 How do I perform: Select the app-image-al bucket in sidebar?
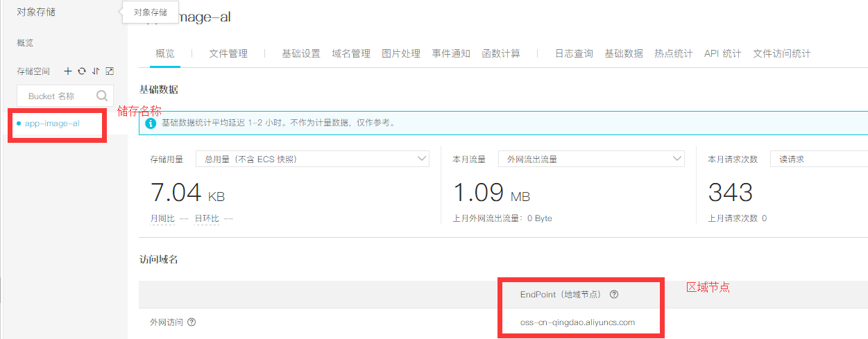click(x=52, y=123)
